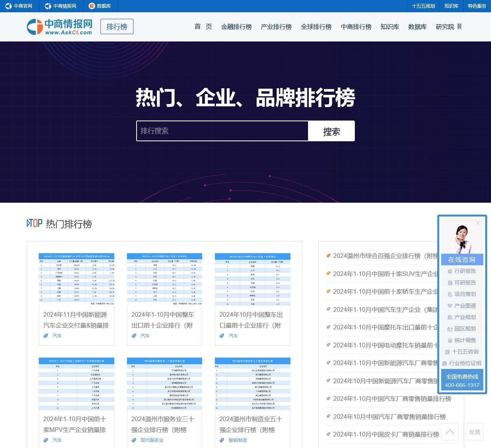
Task: Close the floating consultation widget
Action: (478, 223)
